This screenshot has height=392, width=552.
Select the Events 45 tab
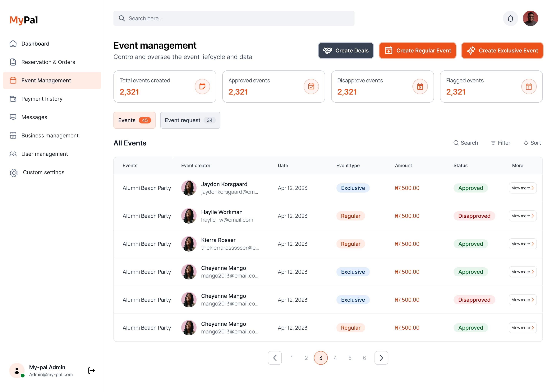[x=134, y=120]
